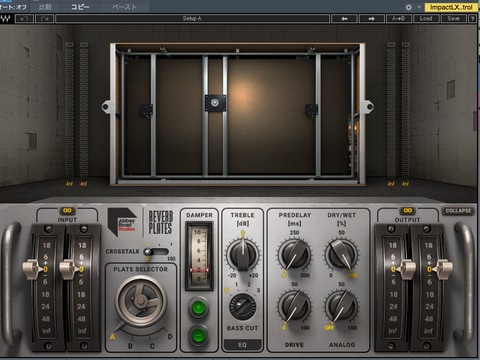Click the Waves logo icon

click(6, 19)
